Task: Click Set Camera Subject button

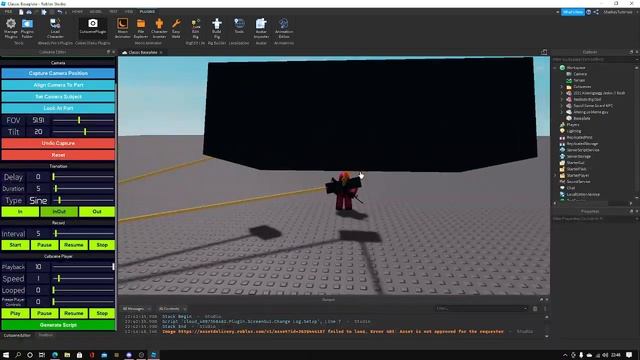Action: click(58, 97)
